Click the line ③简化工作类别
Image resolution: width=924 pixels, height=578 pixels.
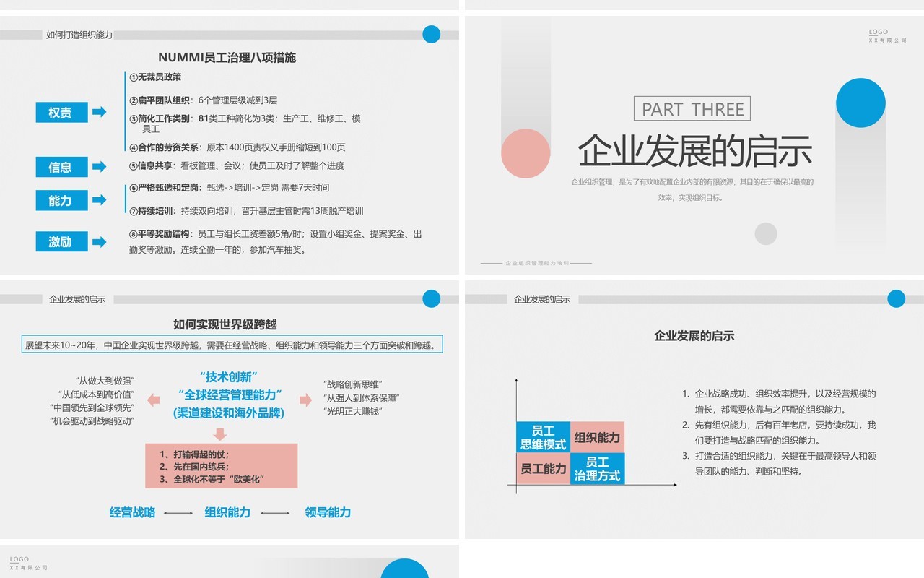tap(245, 124)
